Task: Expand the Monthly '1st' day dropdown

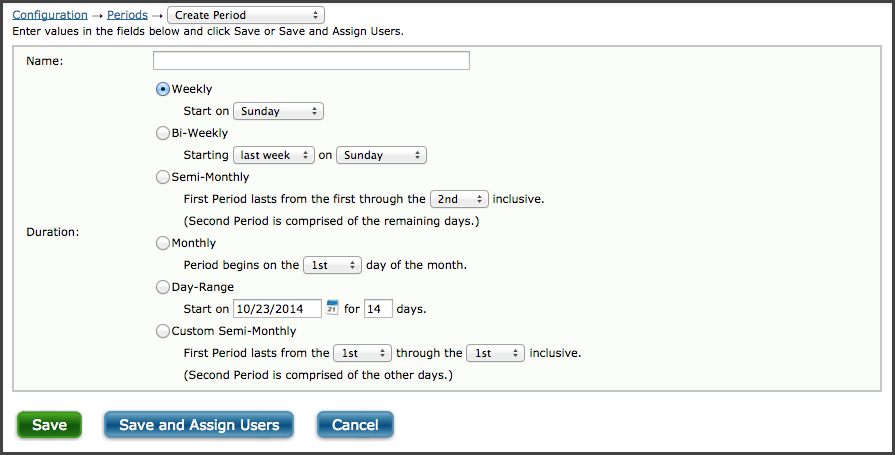Action: [x=332, y=265]
